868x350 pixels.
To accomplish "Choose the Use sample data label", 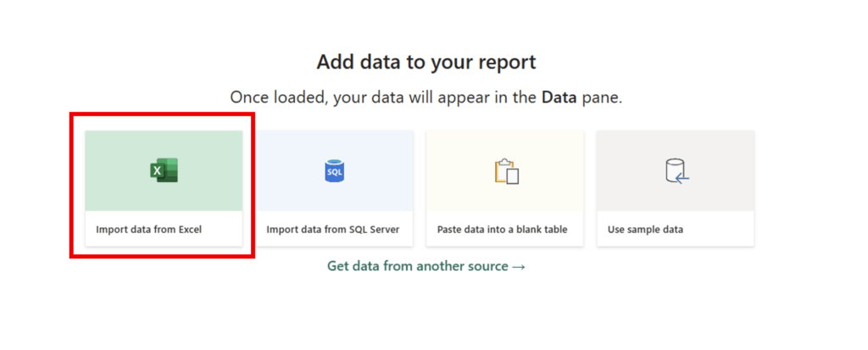I will click(x=645, y=230).
